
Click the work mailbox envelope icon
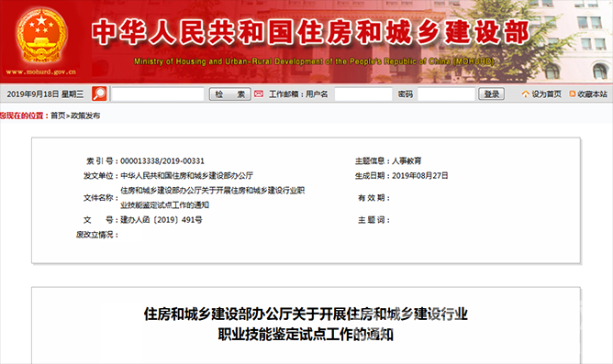pyautogui.click(x=259, y=94)
